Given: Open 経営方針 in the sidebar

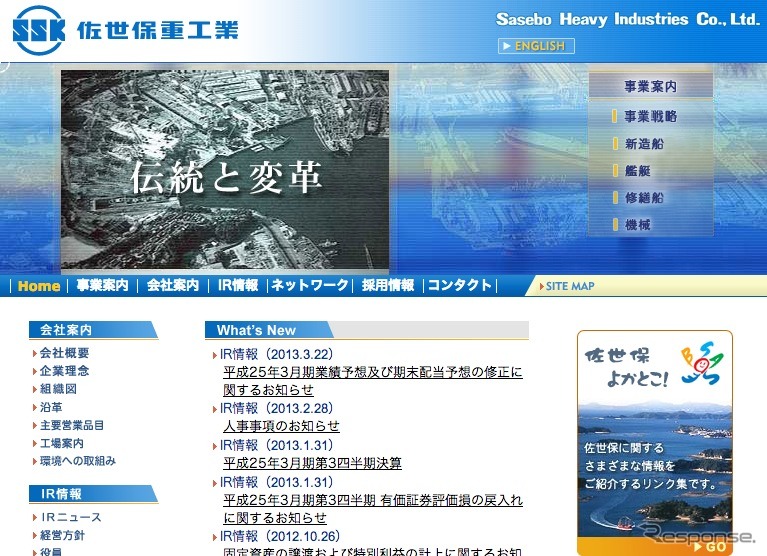Looking at the screenshot, I should (x=62, y=535).
